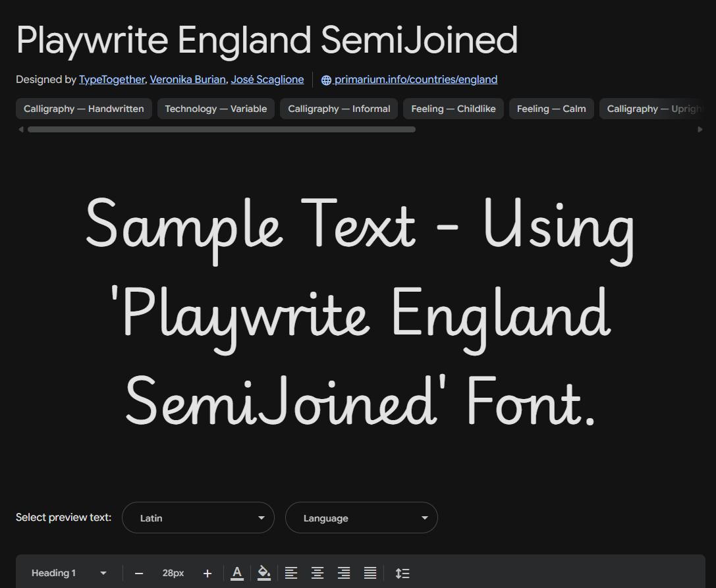
Task: Align text center
Action: pos(317,573)
